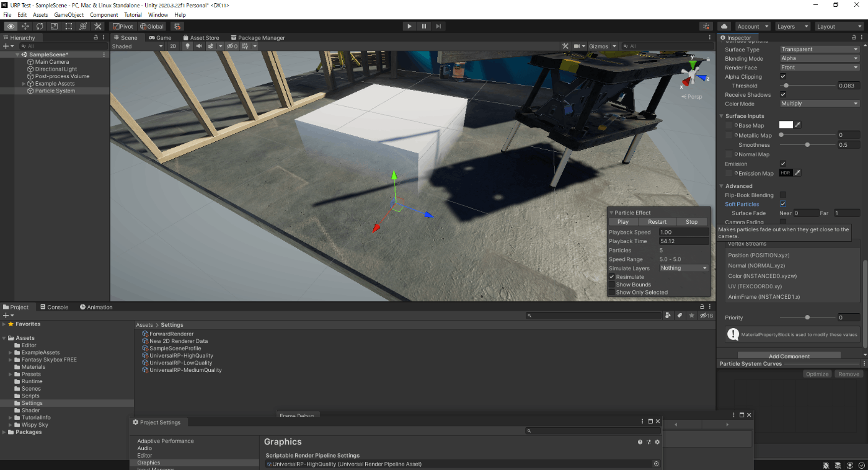Screen dimensions: 868x470
Task: Open custom editor tools icon
Action: point(97,27)
